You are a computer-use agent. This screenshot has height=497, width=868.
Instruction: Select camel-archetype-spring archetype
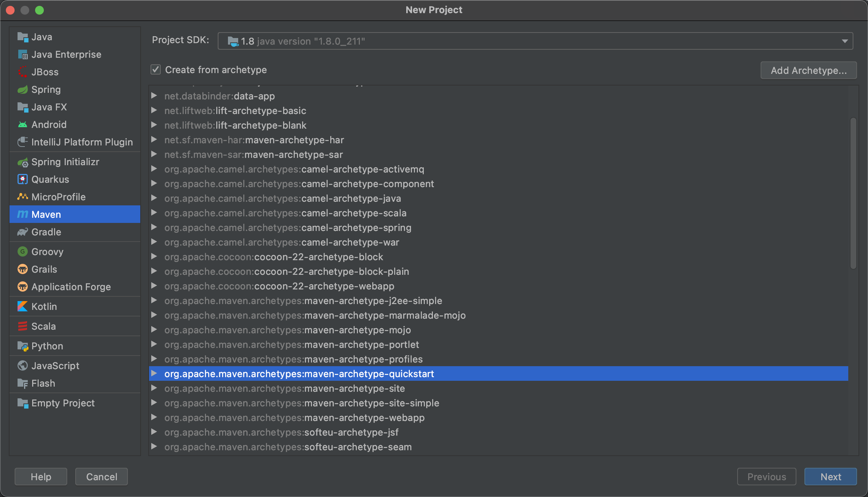coord(499,228)
